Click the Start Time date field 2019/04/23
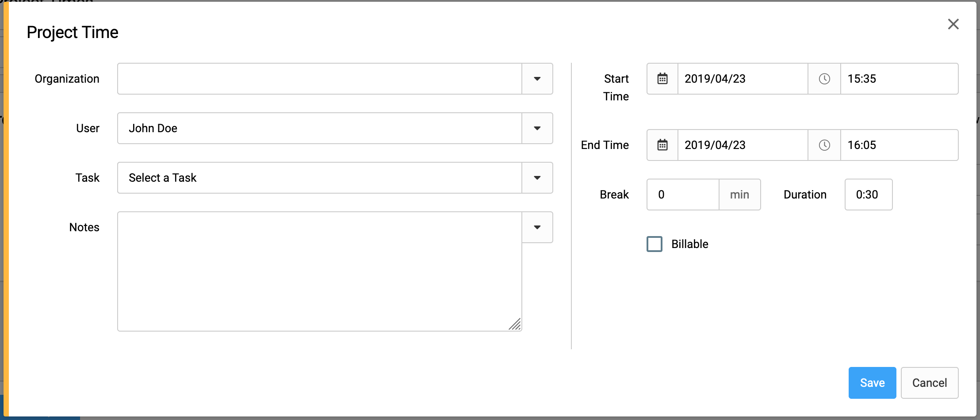Image resolution: width=980 pixels, height=420 pixels. [x=743, y=79]
